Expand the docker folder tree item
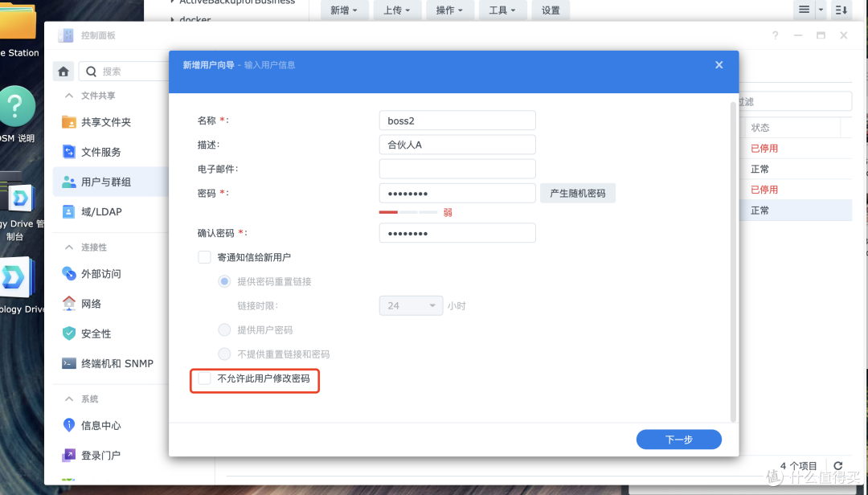This screenshot has height=495, width=868. point(172,20)
